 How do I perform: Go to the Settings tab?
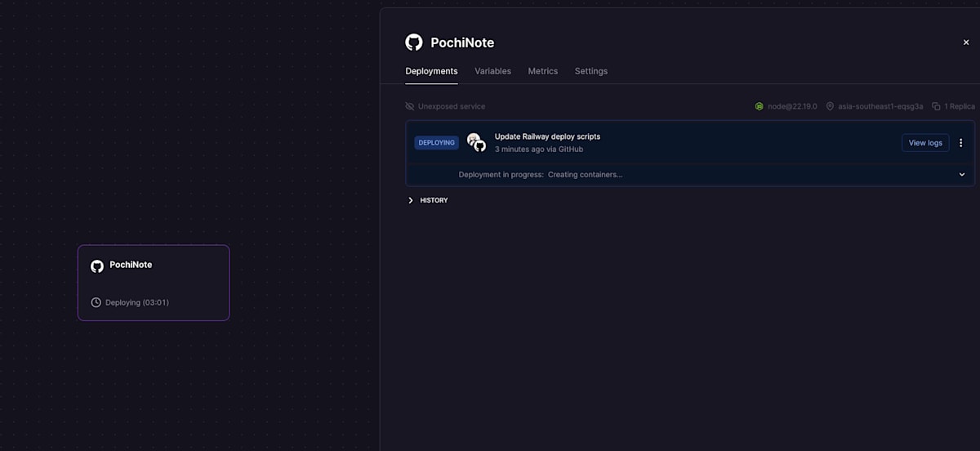[x=591, y=71]
